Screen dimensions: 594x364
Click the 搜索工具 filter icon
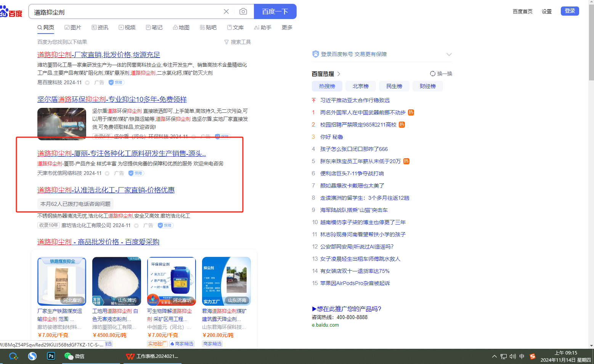coord(226,42)
